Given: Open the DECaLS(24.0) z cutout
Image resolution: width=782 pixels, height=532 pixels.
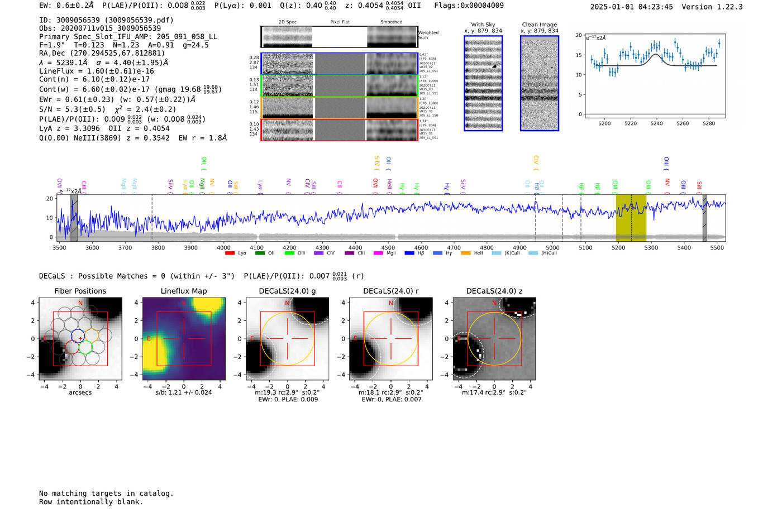Looking at the screenshot, I should (x=494, y=339).
